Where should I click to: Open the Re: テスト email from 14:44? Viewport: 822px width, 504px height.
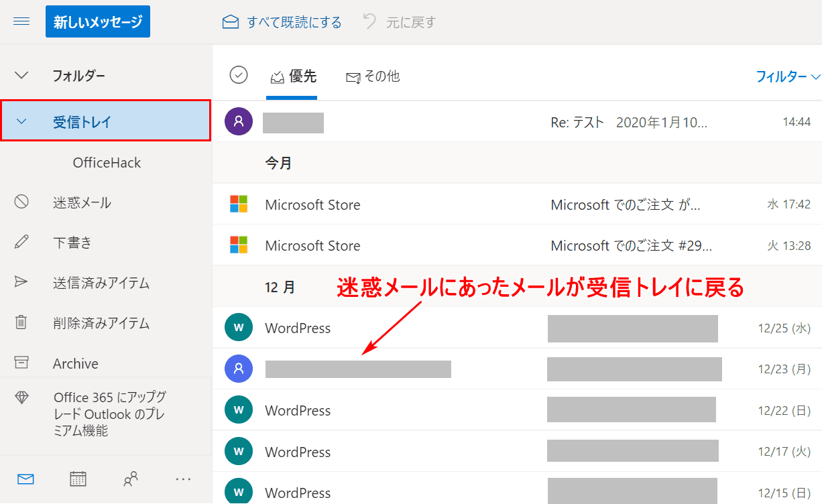(628, 122)
